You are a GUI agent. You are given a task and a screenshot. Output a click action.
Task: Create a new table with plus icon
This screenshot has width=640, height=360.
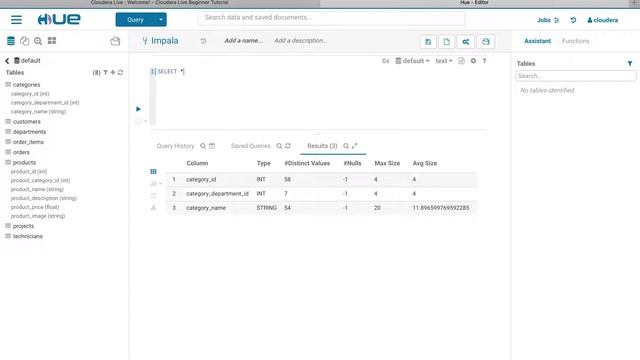click(113, 73)
